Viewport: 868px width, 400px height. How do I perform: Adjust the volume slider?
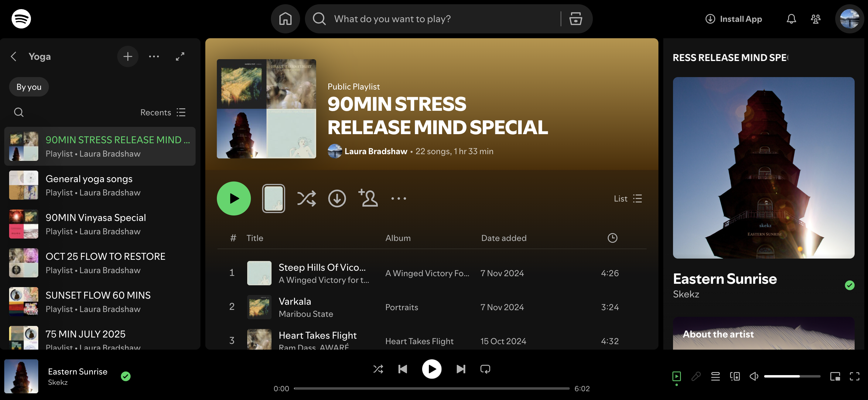(x=792, y=376)
